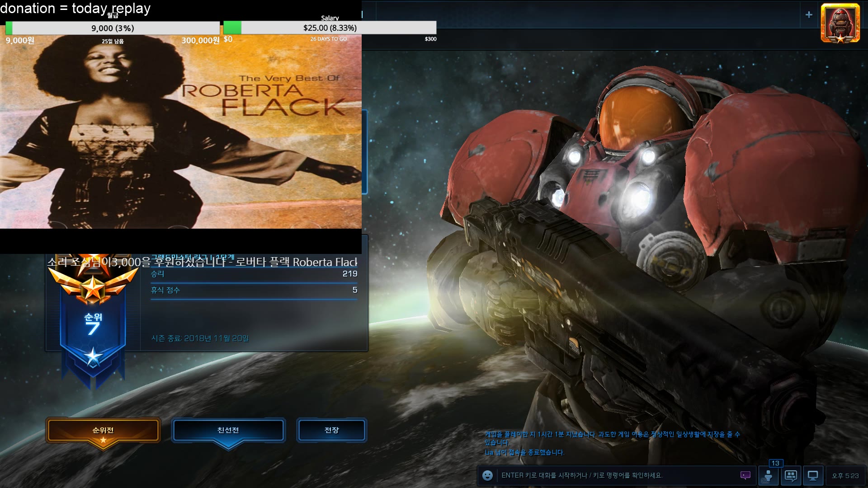Click the 승리 219 wins row
This screenshot has width=868, height=488.
pyautogui.click(x=254, y=274)
